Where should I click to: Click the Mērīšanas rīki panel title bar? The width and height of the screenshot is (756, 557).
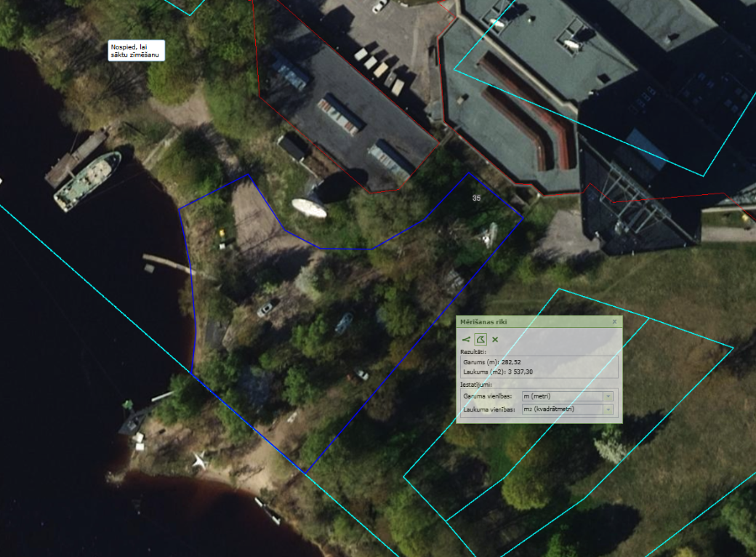click(539, 321)
